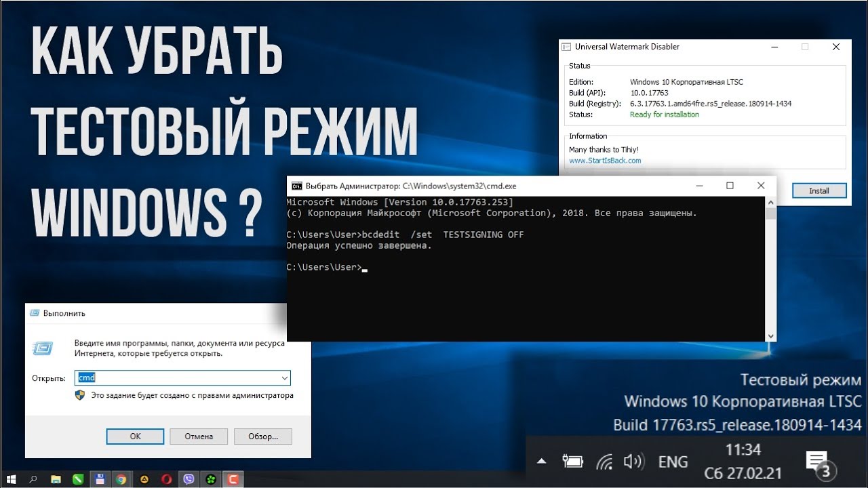Screen dimensions: 868x488
Task: Open the yellow triangle app in taskbar
Action: (x=144, y=479)
